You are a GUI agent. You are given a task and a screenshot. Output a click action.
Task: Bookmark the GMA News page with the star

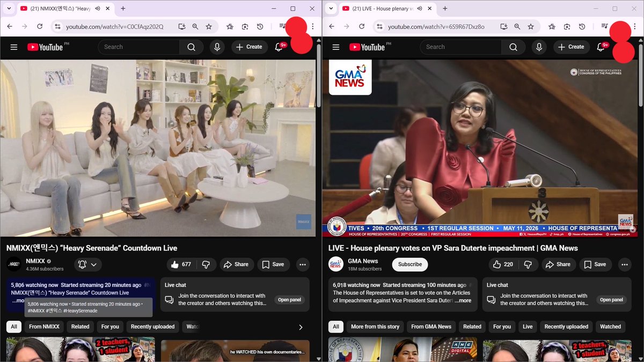pyautogui.click(x=531, y=27)
